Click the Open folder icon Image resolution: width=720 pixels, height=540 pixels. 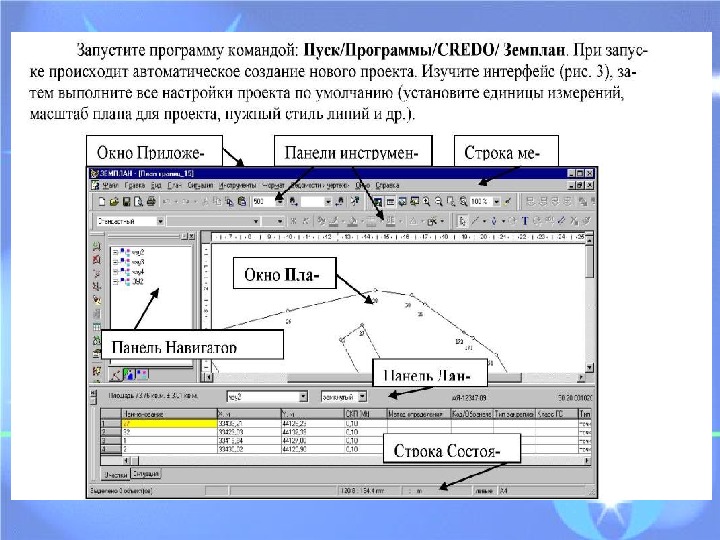click(114, 201)
